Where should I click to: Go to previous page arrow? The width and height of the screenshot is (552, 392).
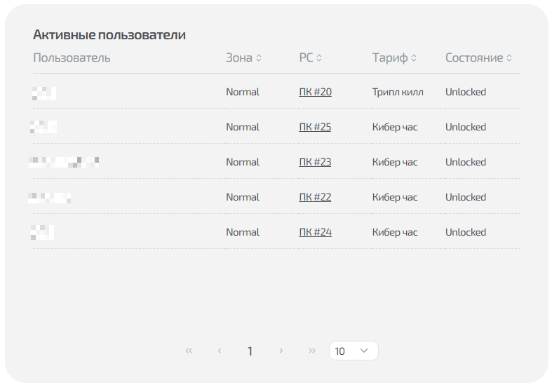220,351
